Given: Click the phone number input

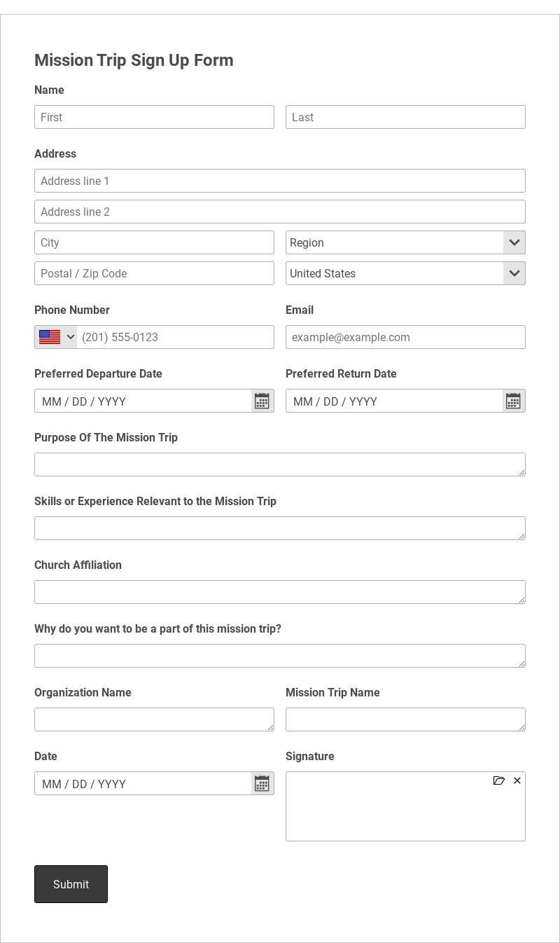Looking at the screenshot, I should [175, 337].
